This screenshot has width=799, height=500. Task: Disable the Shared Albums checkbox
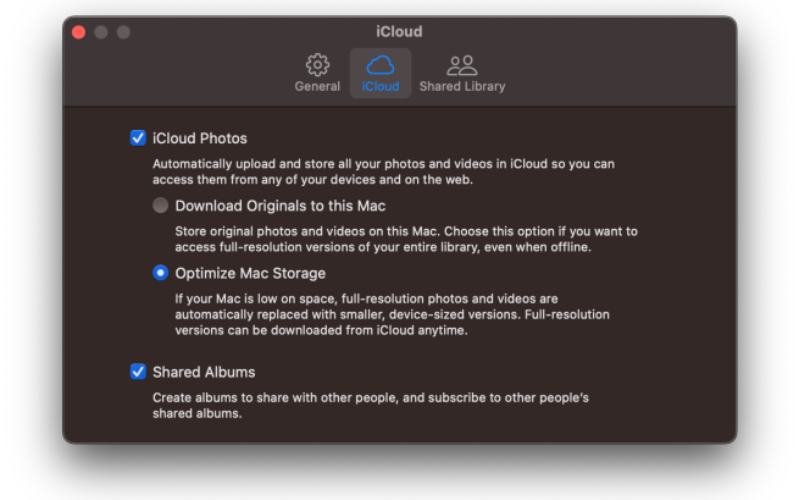point(138,371)
